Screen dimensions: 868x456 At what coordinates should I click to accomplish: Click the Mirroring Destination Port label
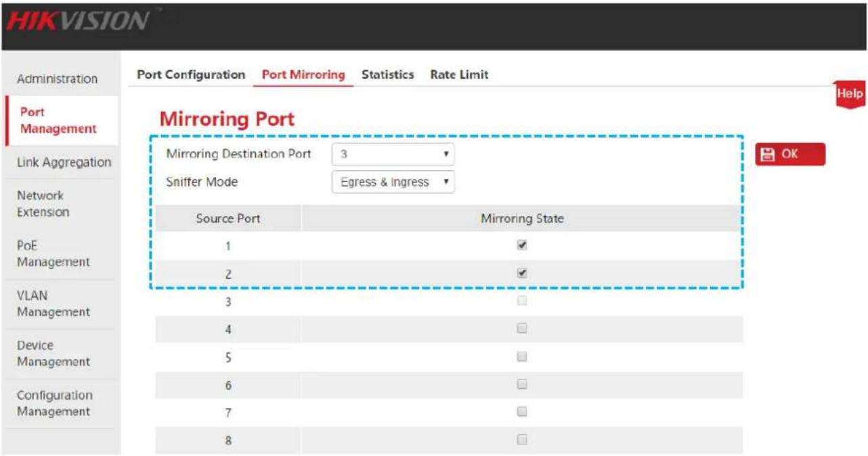coord(238,154)
